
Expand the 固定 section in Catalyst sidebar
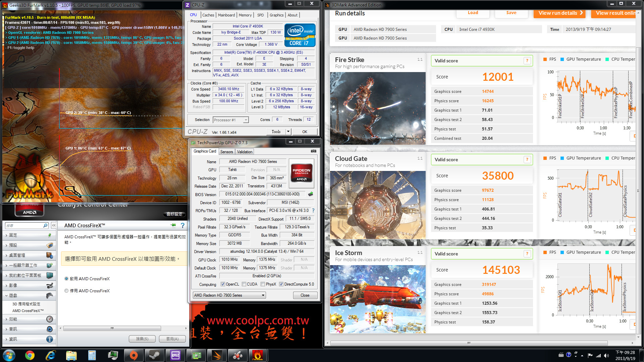[29, 235]
